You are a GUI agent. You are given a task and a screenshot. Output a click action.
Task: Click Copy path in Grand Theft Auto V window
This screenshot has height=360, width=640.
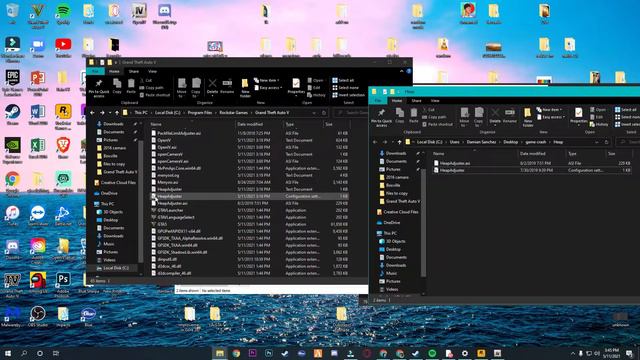[151, 88]
